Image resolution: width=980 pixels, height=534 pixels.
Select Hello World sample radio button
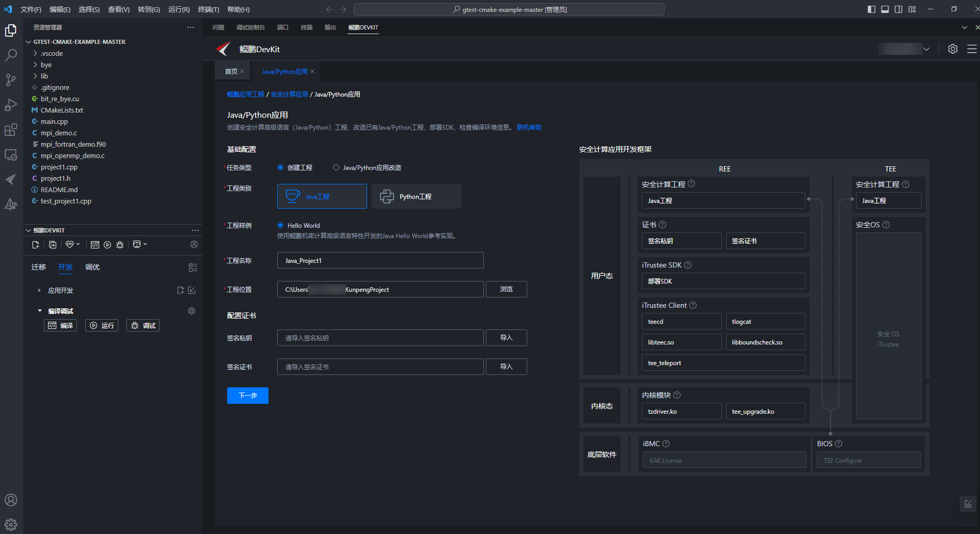point(280,225)
